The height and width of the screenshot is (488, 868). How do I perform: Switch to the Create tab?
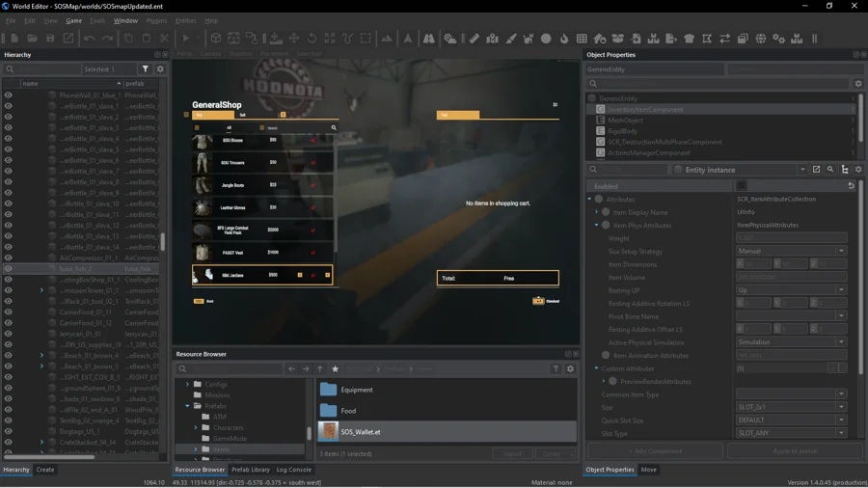coord(45,469)
